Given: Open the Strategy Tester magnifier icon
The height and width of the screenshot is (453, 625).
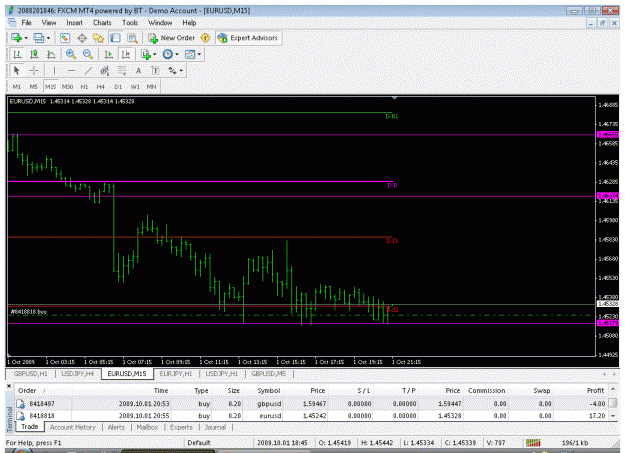Looking at the screenshot, I should [132, 38].
